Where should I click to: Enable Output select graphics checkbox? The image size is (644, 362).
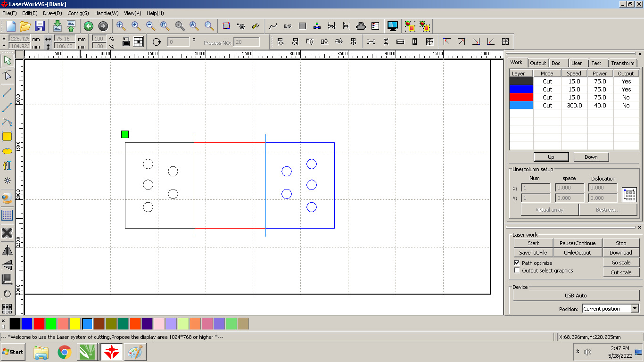(517, 271)
